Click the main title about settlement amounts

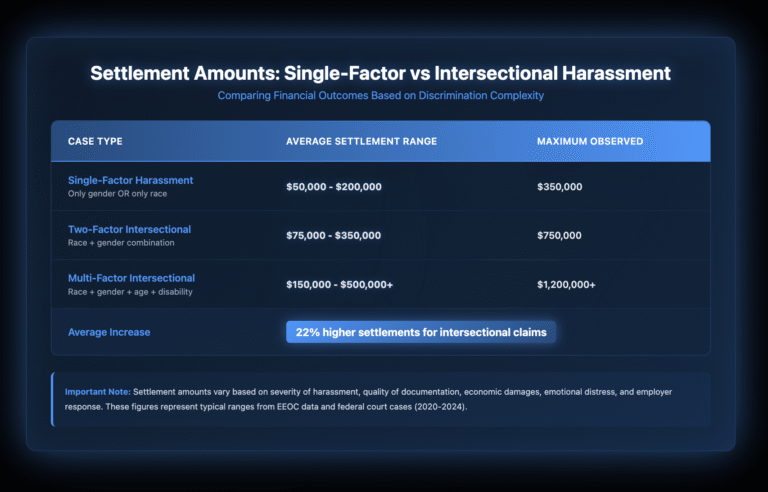381,73
